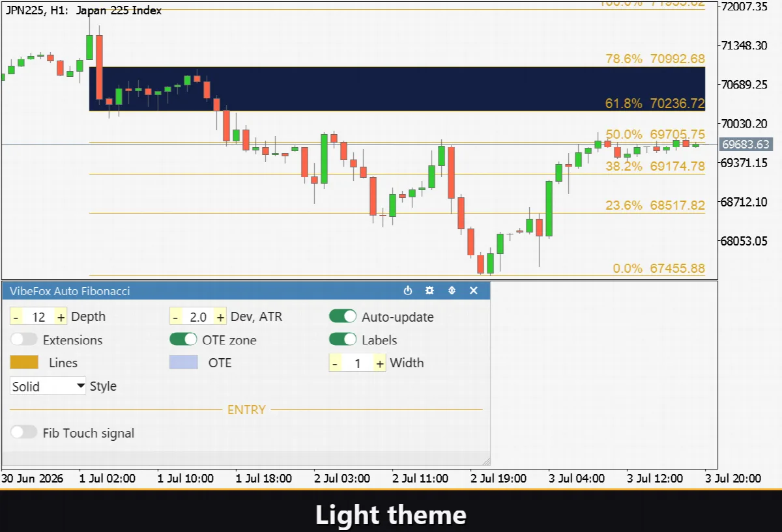The image size is (782, 532).
Task: Decrease Dev, ATR value with minus
Action: click(175, 316)
